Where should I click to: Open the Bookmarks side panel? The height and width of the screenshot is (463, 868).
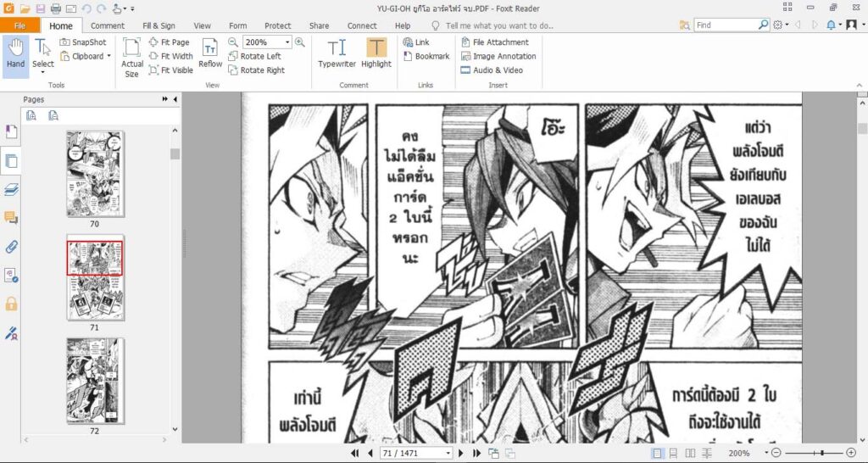tap(11, 131)
